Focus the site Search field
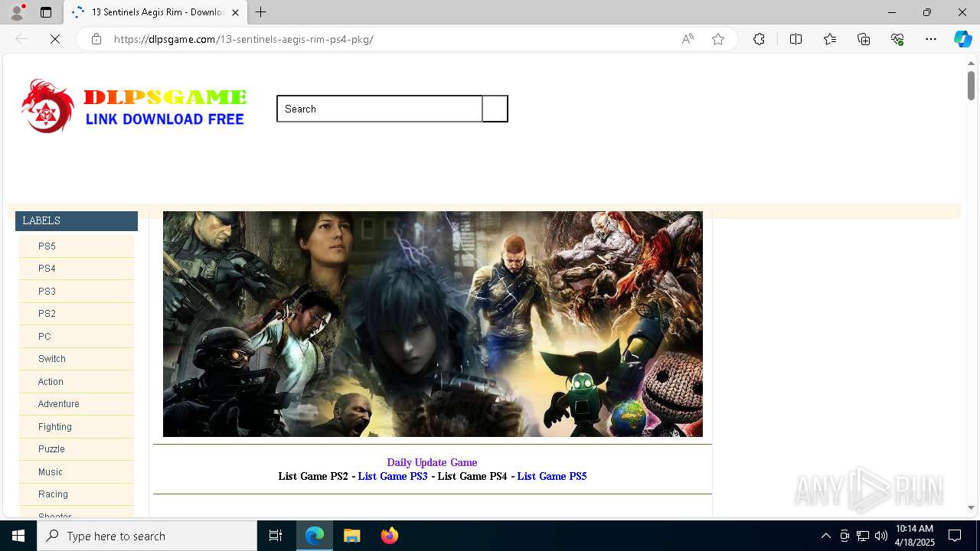The height and width of the screenshot is (551, 980). pyautogui.click(x=380, y=109)
